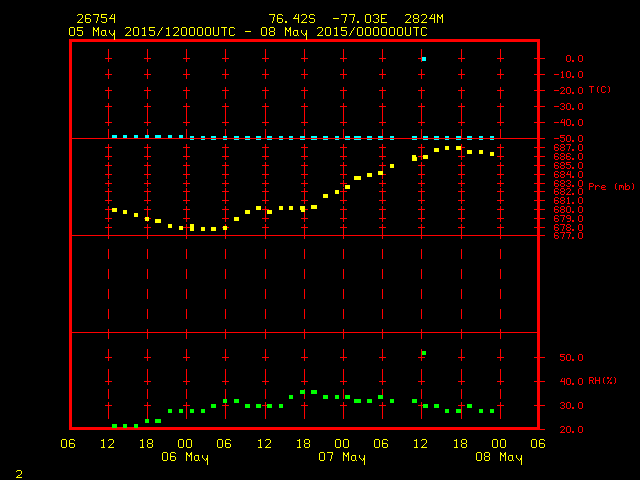Click the 687.0 pressure tick label
This screenshot has width=640, height=480.
(568, 148)
